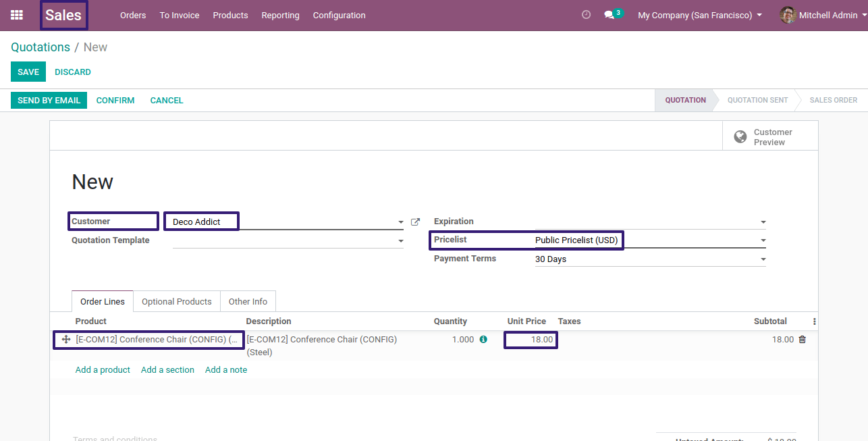Screen dimensions: 868x441
Task: Open Deco Addict external link icon
Action: click(415, 222)
